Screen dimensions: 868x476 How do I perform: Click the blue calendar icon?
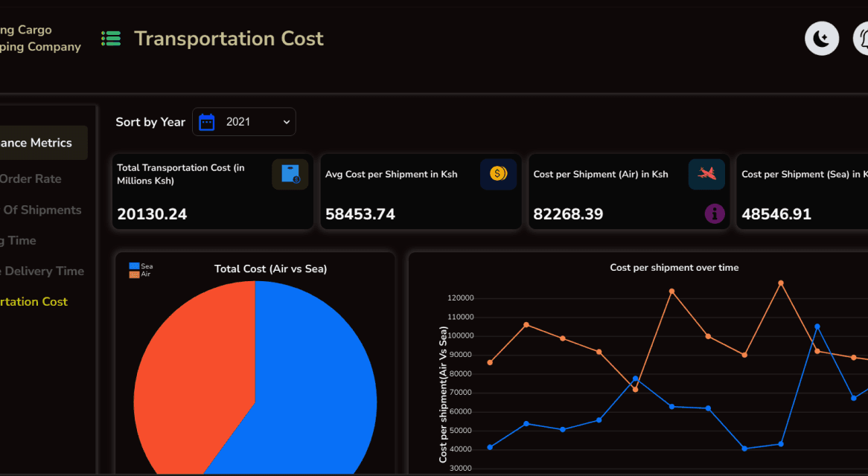tap(206, 122)
